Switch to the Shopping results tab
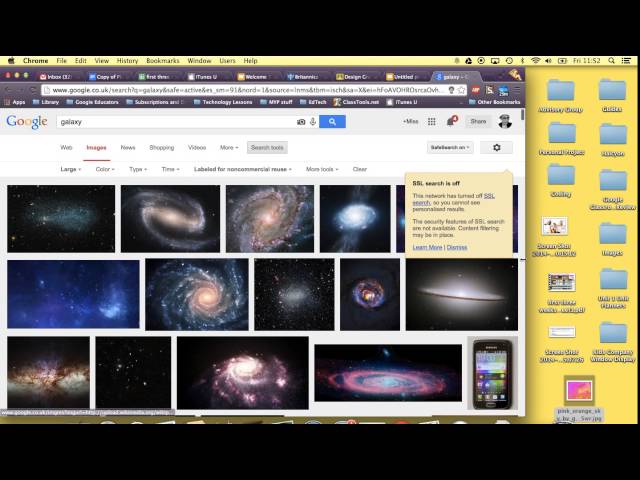 162,147
